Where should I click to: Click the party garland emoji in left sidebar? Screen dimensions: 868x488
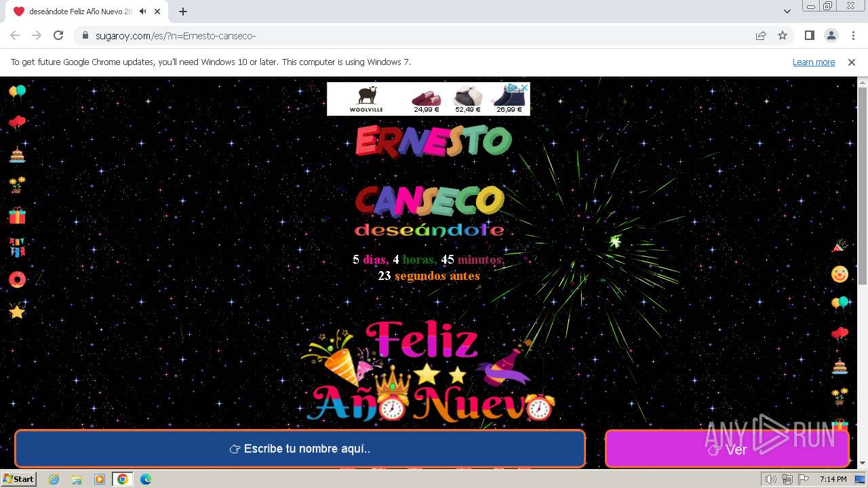pos(17,247)
